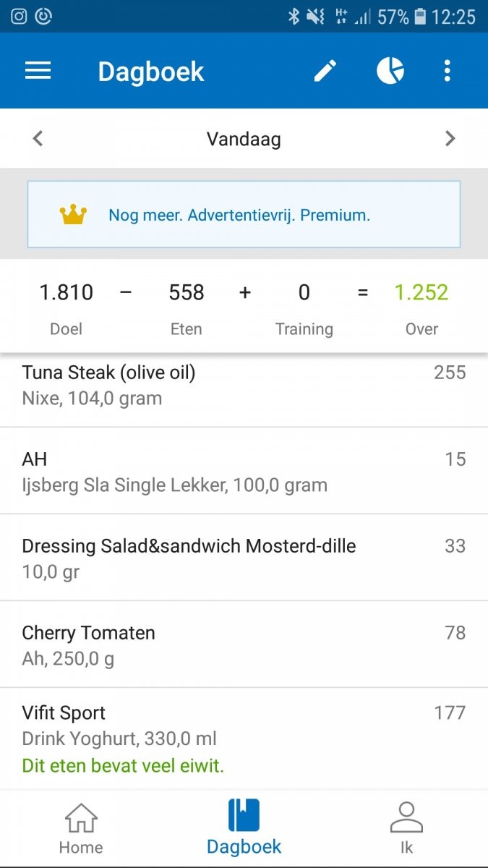Open the three-dot overflow menu

[447, 70]
